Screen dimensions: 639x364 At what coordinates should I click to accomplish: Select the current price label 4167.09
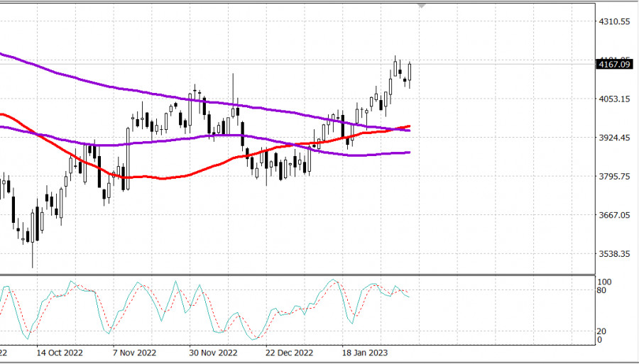(x=615, y=65)
